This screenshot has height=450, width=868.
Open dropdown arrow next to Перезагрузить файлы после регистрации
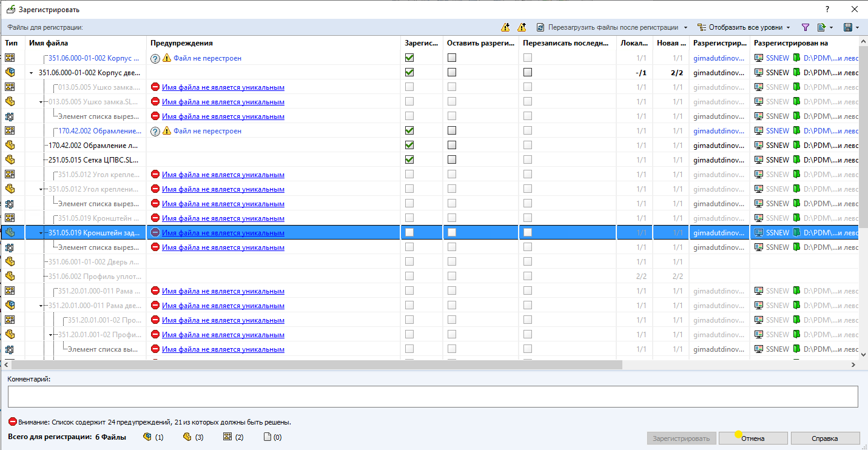pos(685,27)
